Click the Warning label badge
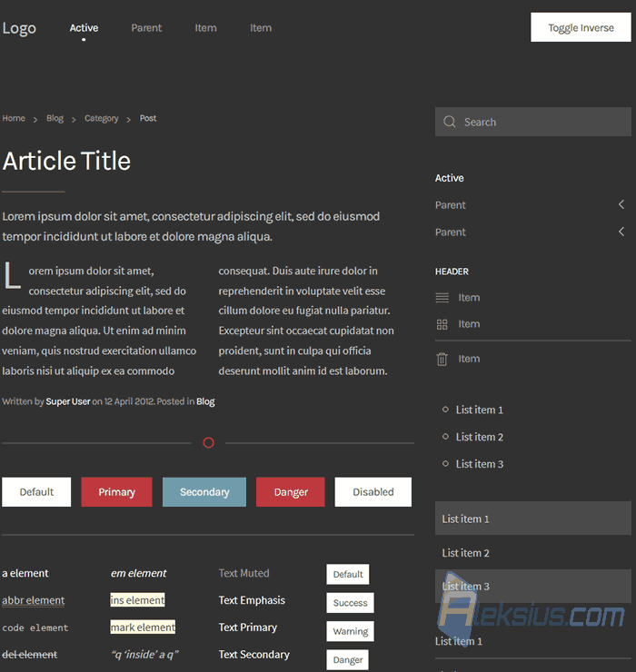The width and height of the screenshot is (636, 672). (x=351, y=631)
